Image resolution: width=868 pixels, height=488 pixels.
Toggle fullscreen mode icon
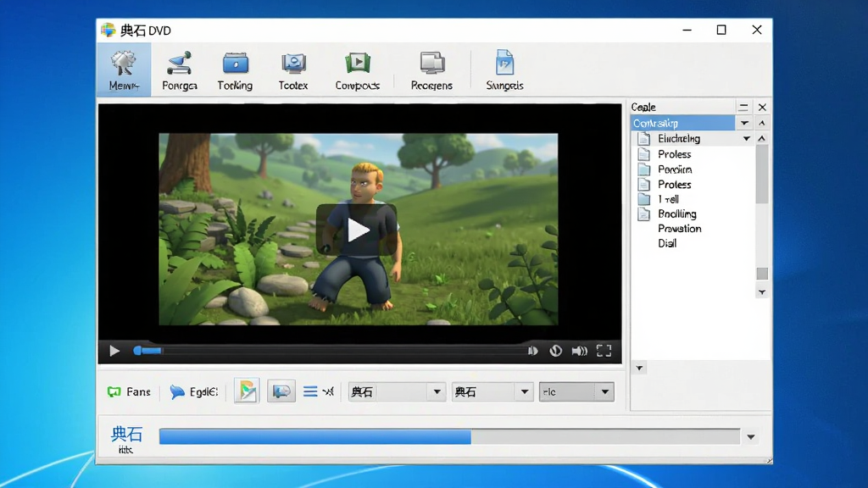(x=604, y=351)
